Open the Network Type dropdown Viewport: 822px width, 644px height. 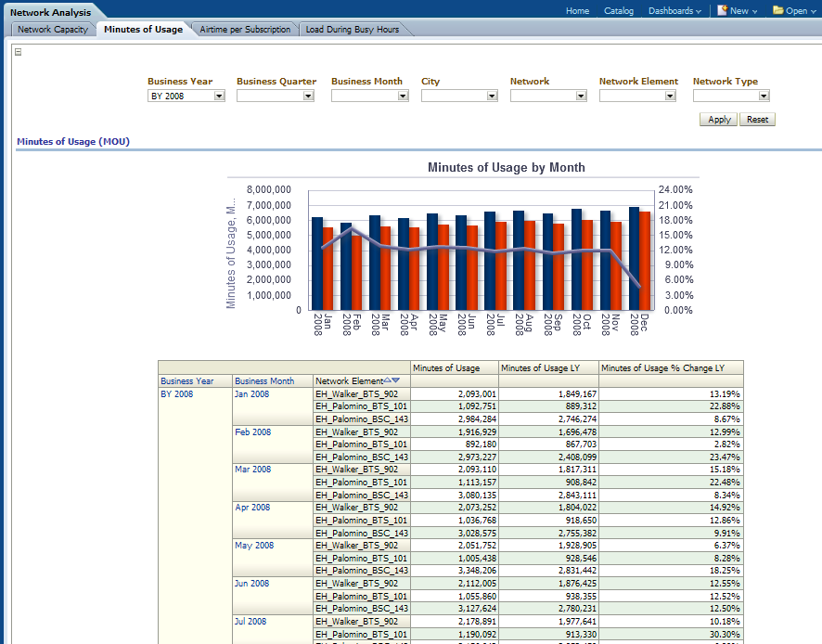tap(764, 96)
